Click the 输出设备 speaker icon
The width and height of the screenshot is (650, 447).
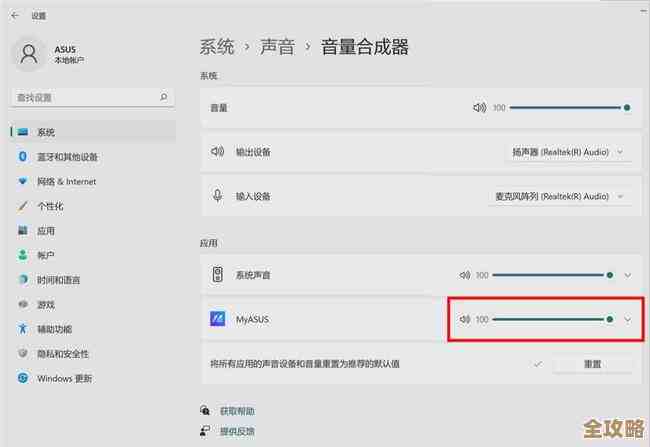[218, 152]
